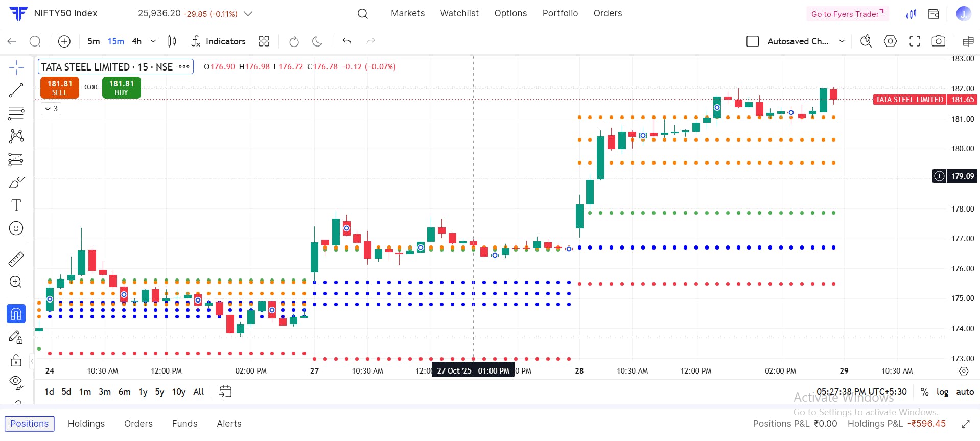
Task: Undo the last chart action
Action: 347,41
